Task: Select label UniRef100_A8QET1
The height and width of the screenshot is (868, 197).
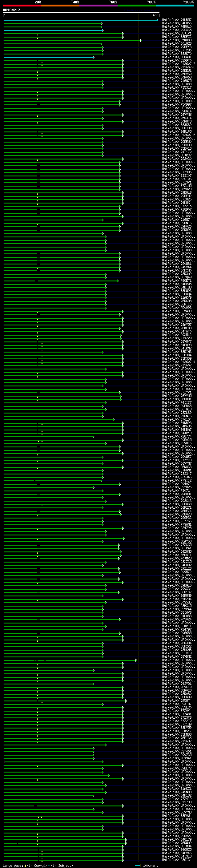Action: point(177,281)
